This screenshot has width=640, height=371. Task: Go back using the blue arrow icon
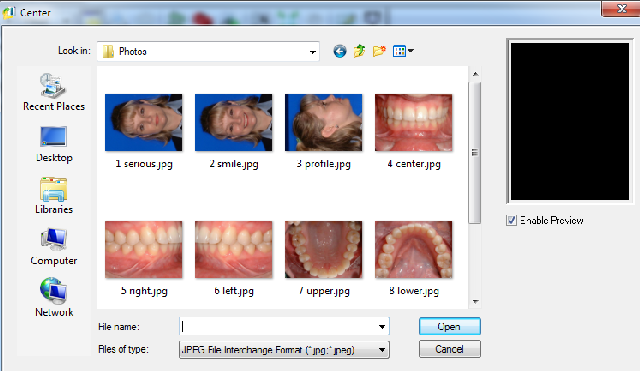(x=340, y=51)
